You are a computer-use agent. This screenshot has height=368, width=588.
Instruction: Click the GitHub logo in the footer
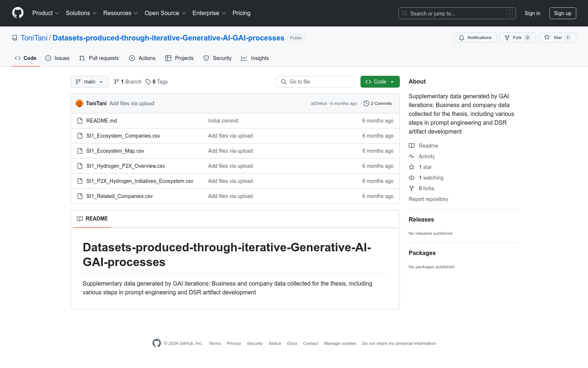click(x=157, y=343)
